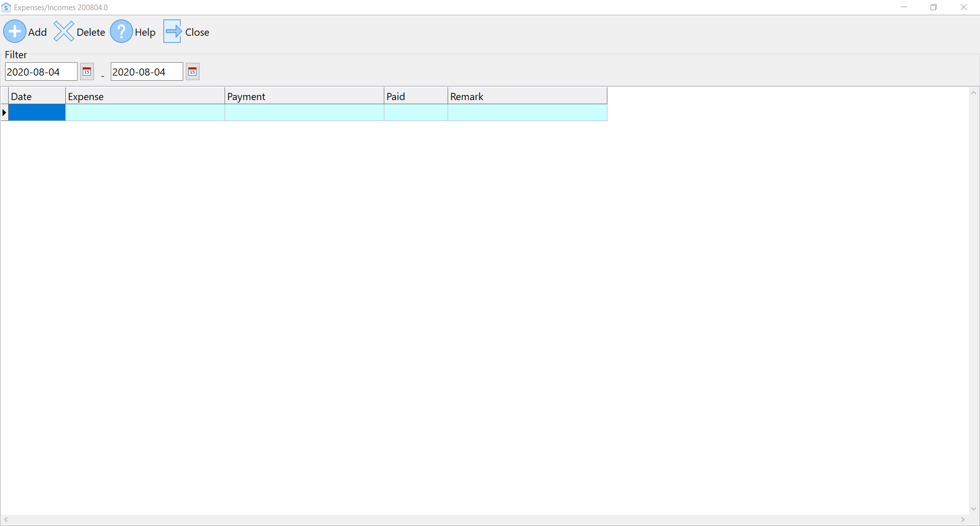Click the app icon in the title bar
The width and height of the screenshot is (980, 526).
(6, 8)
